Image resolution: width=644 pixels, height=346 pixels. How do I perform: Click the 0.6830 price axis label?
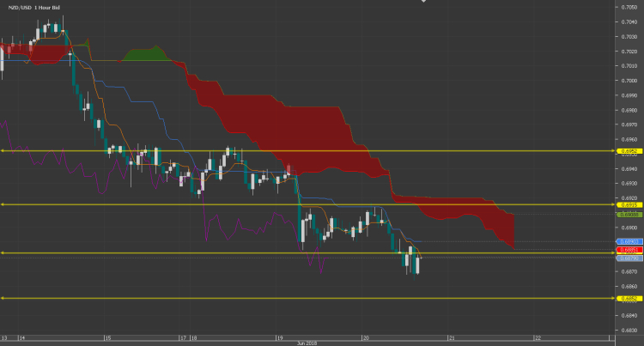point(629,330)
